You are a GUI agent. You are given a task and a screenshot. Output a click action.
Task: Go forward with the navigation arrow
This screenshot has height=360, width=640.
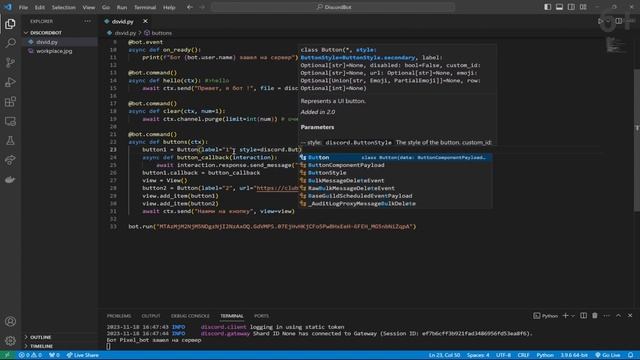pos(202,7)
